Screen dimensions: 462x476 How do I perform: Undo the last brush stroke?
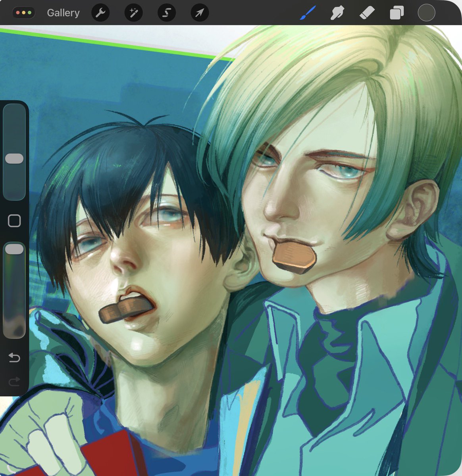(15, 358)
